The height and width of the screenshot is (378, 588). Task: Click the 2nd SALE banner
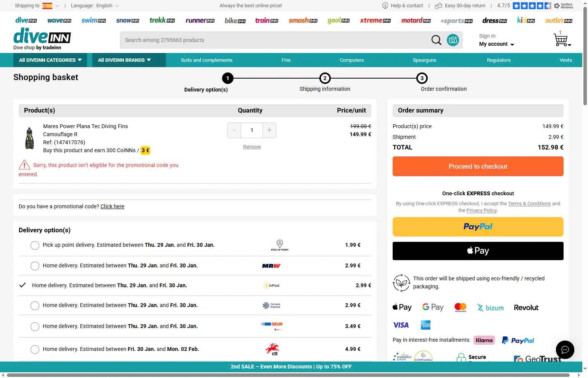(291, 367)
